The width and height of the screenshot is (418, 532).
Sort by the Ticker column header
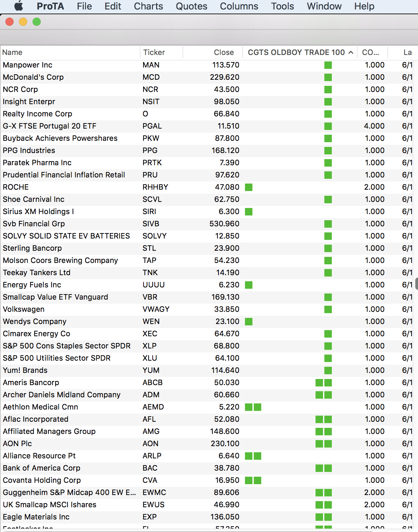click(161, 52)
